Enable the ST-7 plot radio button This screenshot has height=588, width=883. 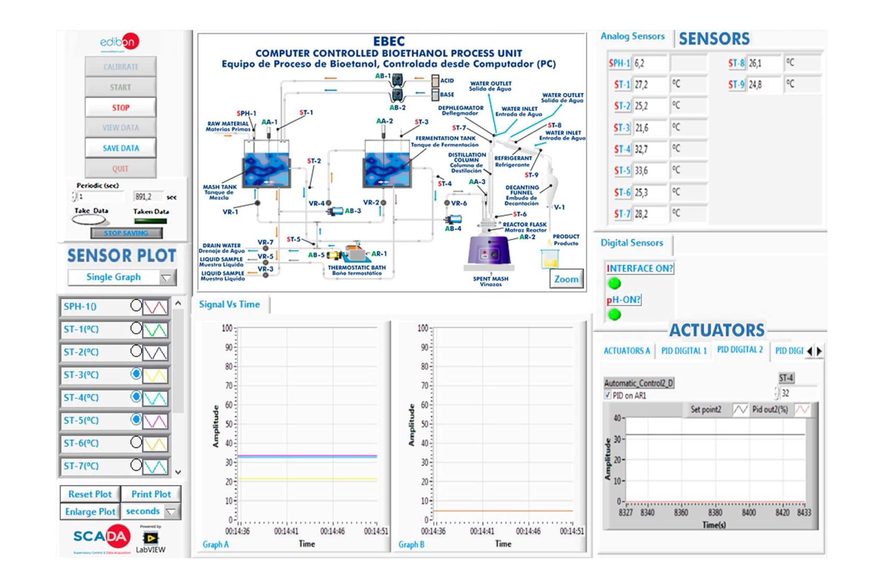point(135,465)
